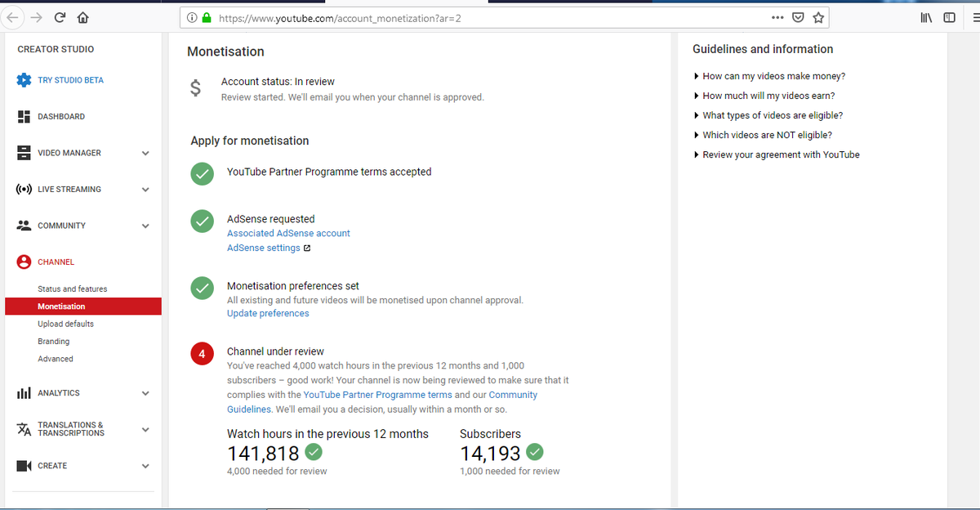Viewport: 980px width, 510px height.
Task: Open the Dashboard menu item
Action: [x=61, y=116]
